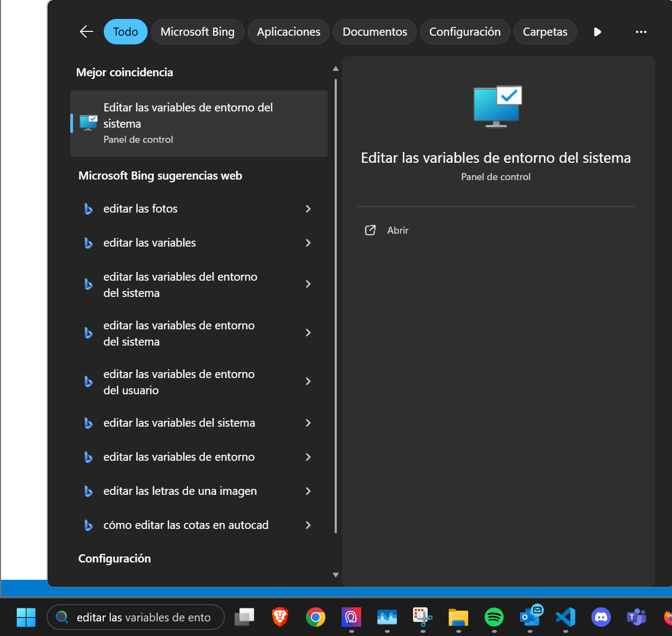Expand chevron for web suggestion variables de entorno
The width and height of the screenshot is (672, 636).
click(x=308, y=457)
